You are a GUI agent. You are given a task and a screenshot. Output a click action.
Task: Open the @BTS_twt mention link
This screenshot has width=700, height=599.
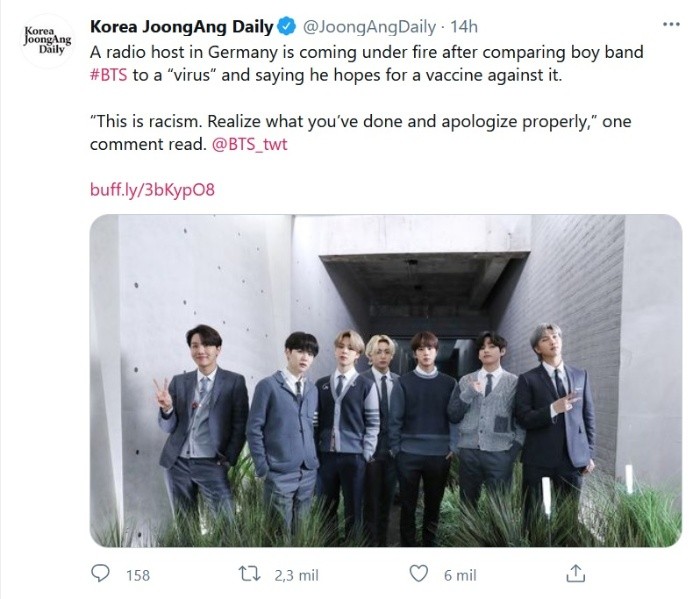click(249, 144)
